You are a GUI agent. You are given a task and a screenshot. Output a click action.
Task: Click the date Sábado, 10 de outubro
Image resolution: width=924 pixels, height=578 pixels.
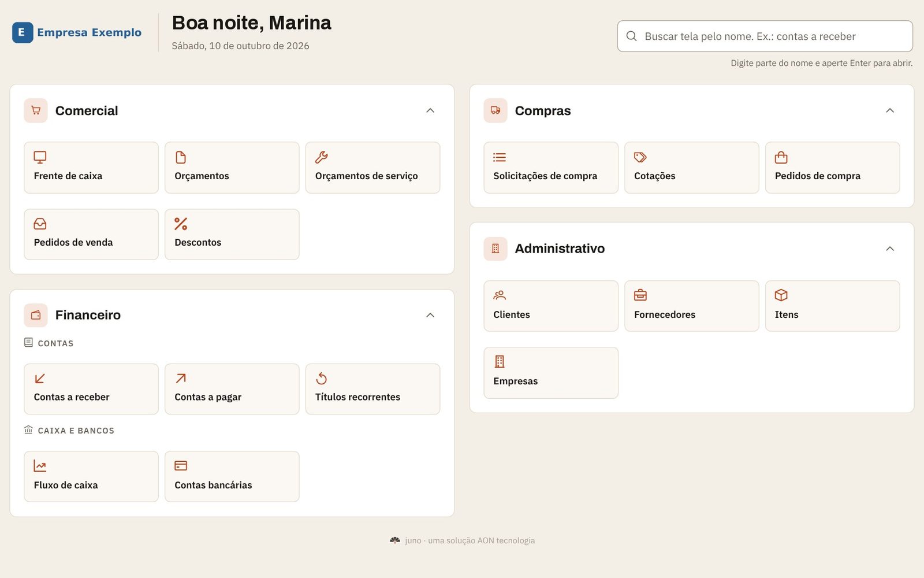240,46
